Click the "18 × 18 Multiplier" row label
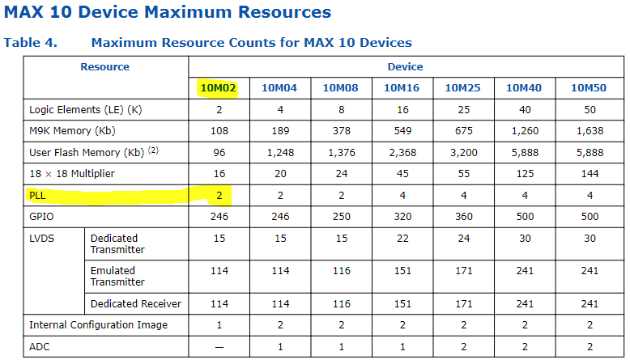This screenshot has width=630, height=364. (72, 174)
